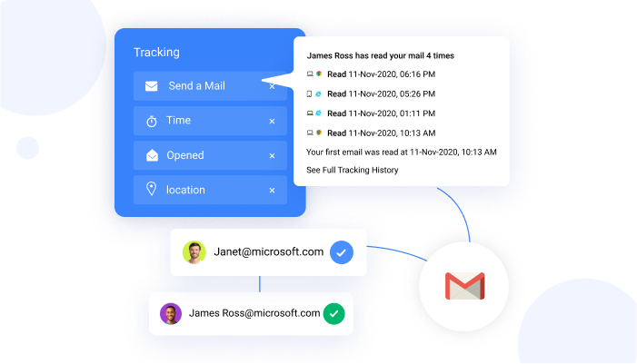The image size is (637, 364).
Task: Click Chrome browser icon on 06:16 PM read entry
Action: point(319,74)
